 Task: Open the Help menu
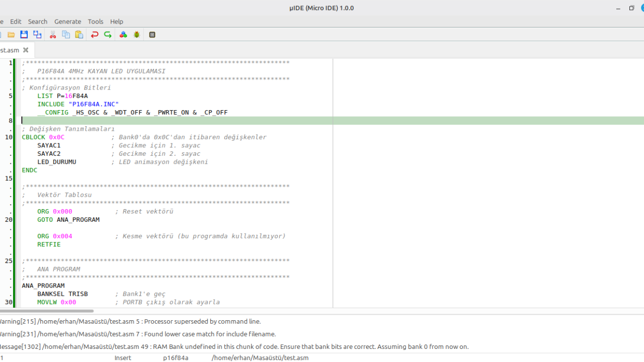(117, 22)
